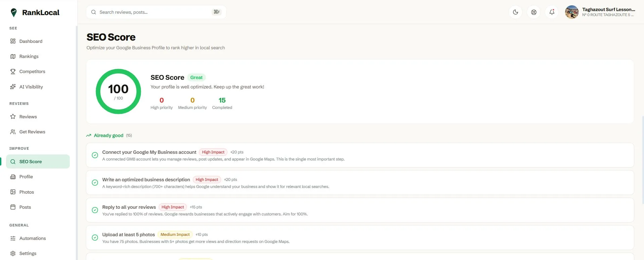Click the SEO Score magnifier icon in sidebar

13,161
